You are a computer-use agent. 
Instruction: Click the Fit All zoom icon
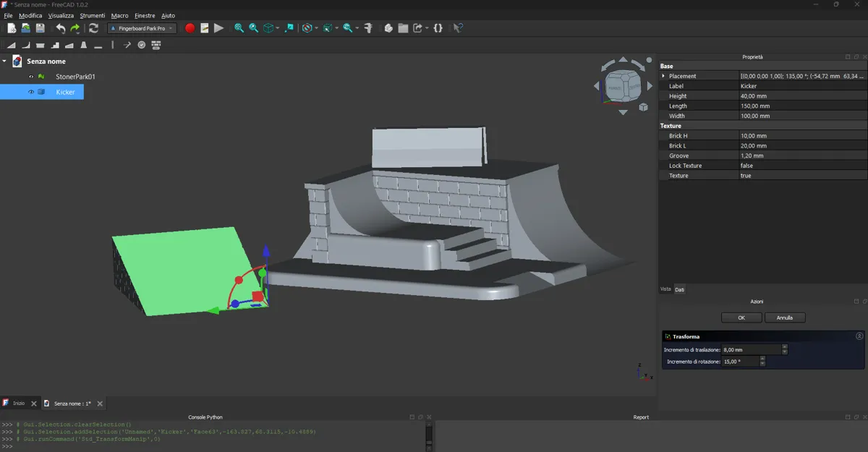[238, 28]
